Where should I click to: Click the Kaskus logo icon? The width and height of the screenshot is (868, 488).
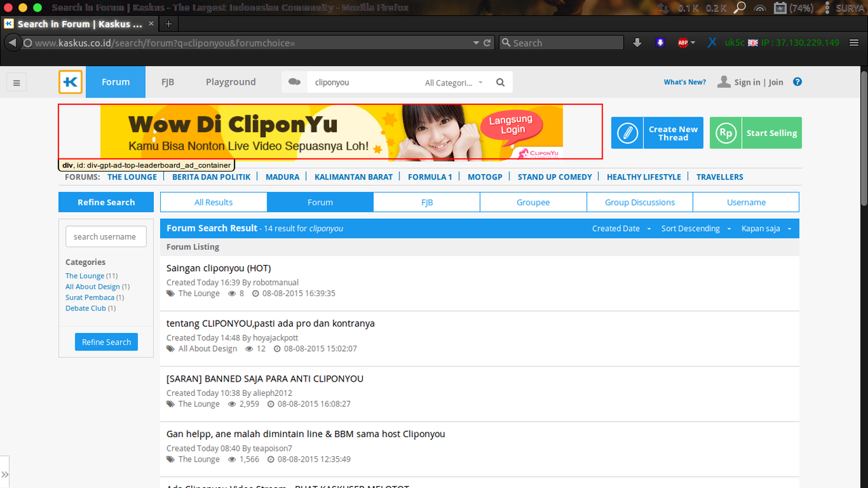[71, 82]
